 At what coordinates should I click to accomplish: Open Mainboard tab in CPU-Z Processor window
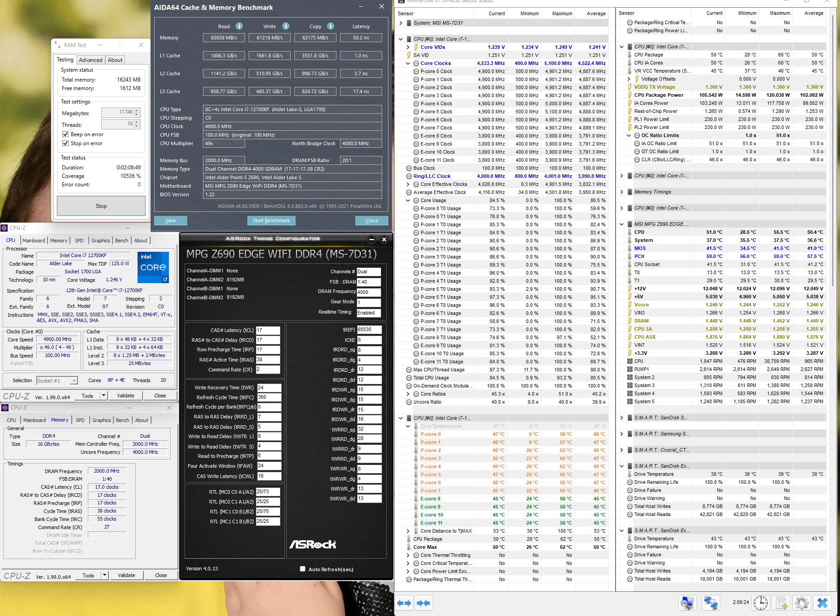34,241
